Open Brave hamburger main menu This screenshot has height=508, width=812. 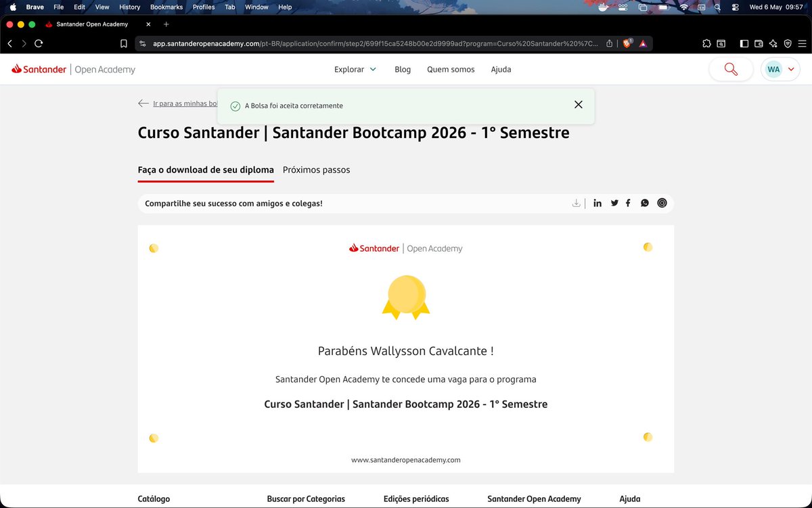click(802, 43)
